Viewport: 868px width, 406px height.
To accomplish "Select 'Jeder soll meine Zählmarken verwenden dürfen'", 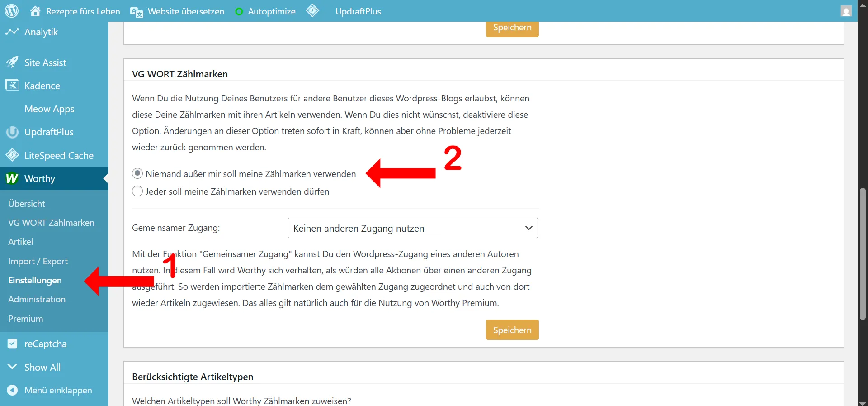I will [x=137, y=191].
